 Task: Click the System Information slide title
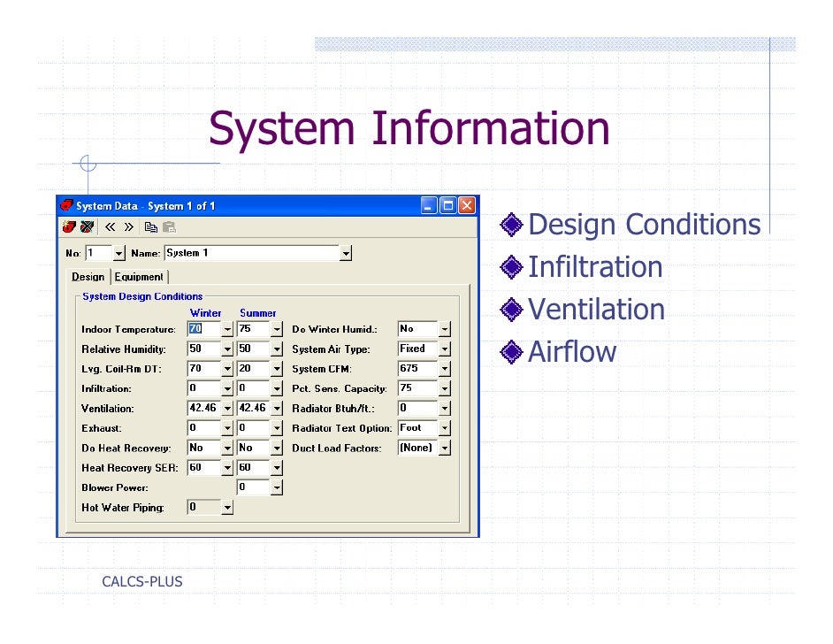pos(409,128)
